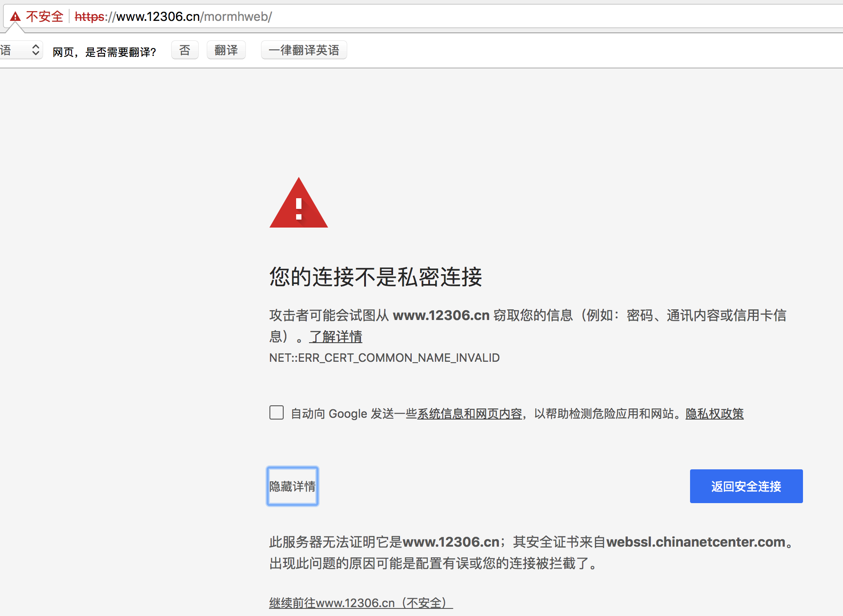The width and height of the screenshot is (843, 616).
Task: Click the language selector stepper arrows
Action: click(36, 50)
